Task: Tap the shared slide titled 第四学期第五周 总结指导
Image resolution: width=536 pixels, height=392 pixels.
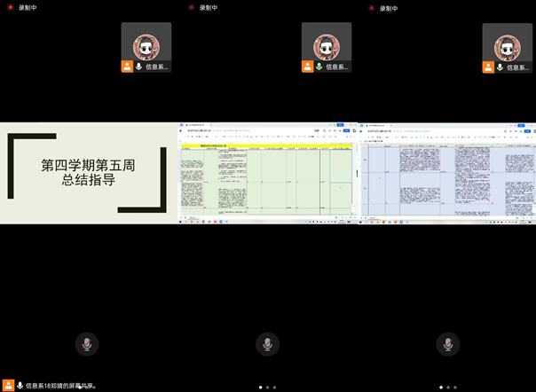Action: 87,173
